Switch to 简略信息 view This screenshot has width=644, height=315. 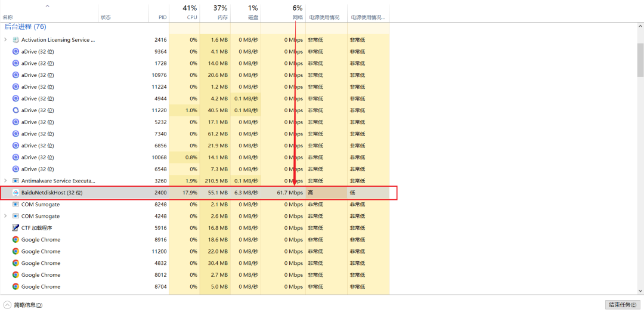point(24,305)
